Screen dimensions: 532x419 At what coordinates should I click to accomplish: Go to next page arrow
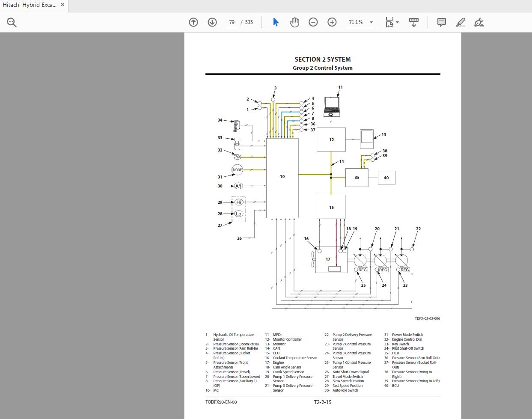tap(212, 22)
